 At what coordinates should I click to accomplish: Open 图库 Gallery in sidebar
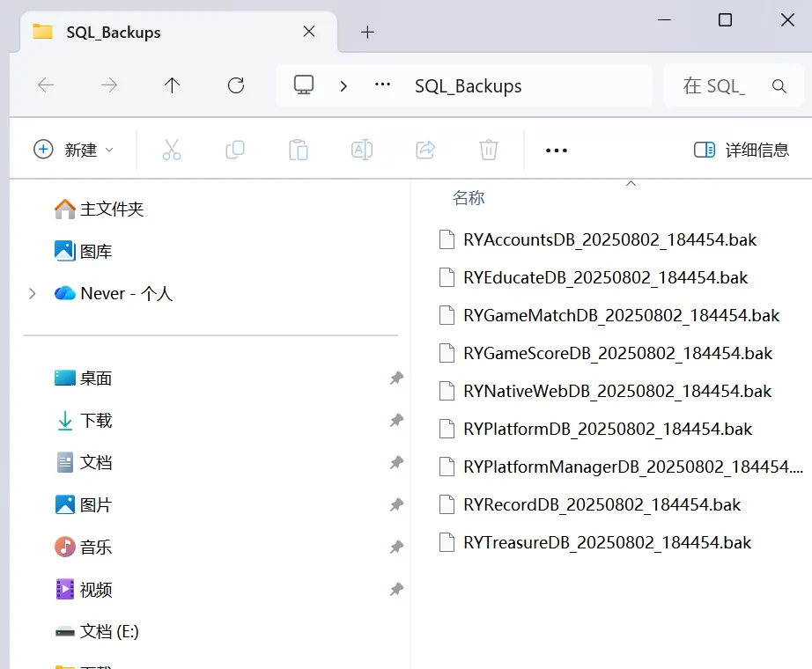pos(84,251)
